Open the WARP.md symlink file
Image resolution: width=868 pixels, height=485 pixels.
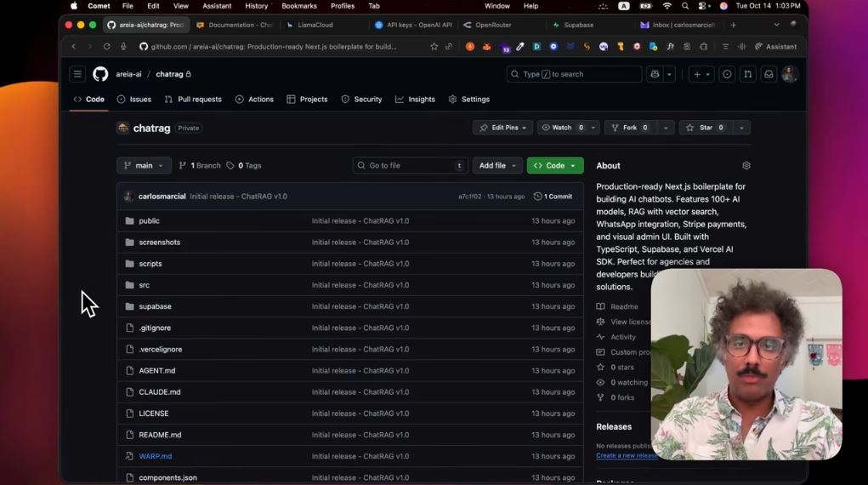(155, 456)
